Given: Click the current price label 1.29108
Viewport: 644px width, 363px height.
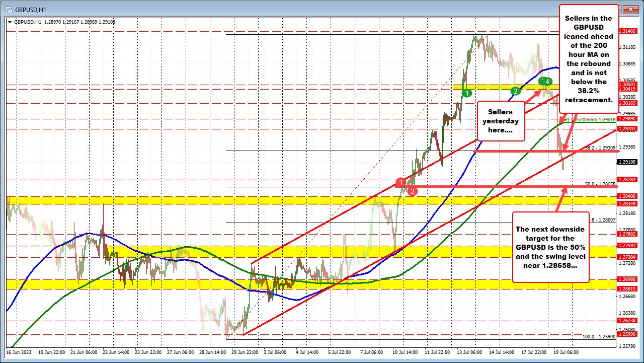Looking at the screenshot, I should [627, 162].
